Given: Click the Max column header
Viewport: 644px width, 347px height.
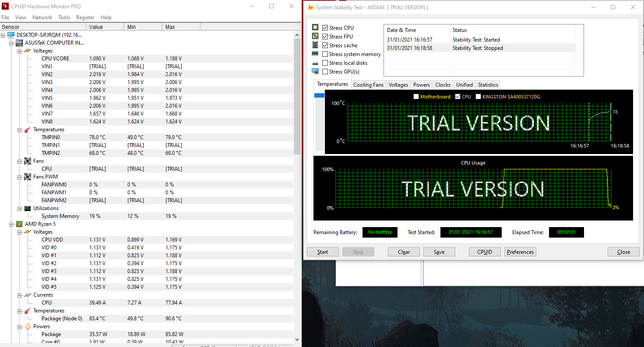Looking at the screenshot, I should click(182, 27).
